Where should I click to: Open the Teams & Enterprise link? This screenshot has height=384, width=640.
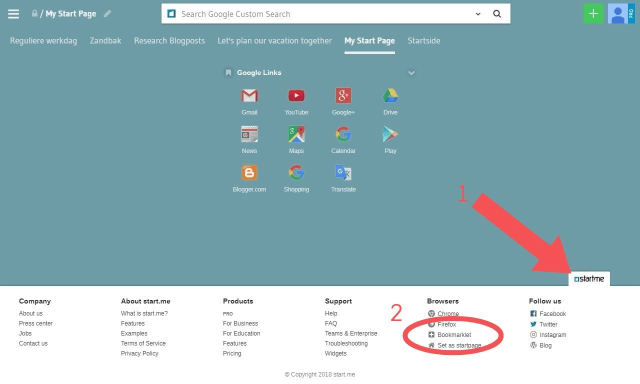pyautogui.click(x=351, y=333)
